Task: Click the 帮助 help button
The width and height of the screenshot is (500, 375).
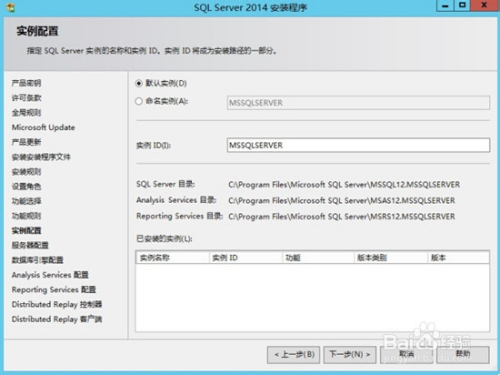Action: (463, 355)
